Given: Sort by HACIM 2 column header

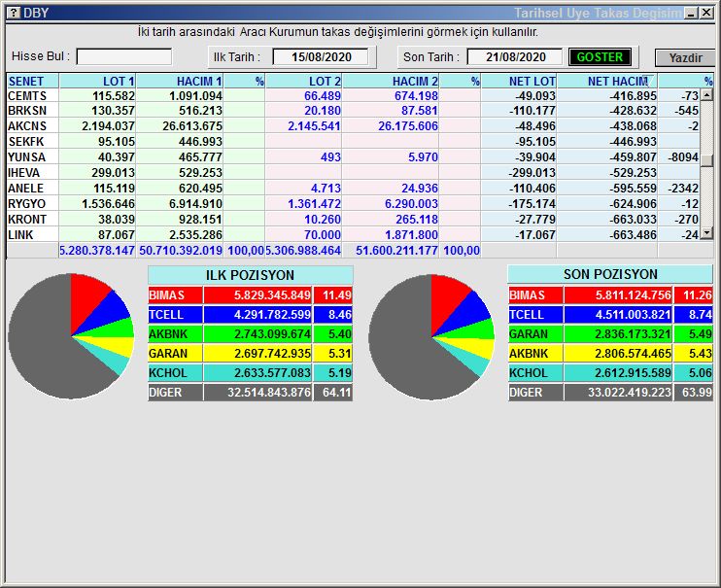Looking at the screenshot, I should (391, 82).
